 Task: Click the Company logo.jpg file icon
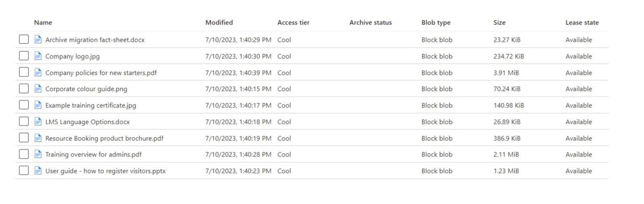[38, 56]
